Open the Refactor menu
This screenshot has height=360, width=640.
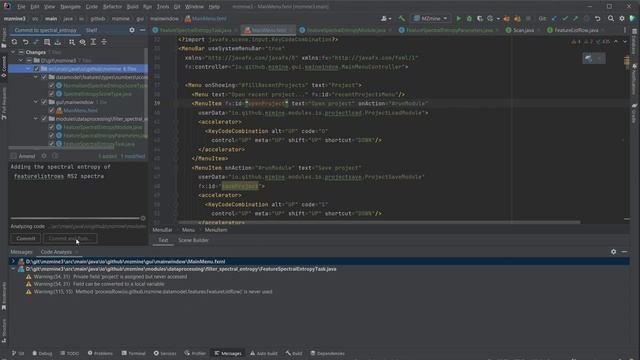pos(112,7)
